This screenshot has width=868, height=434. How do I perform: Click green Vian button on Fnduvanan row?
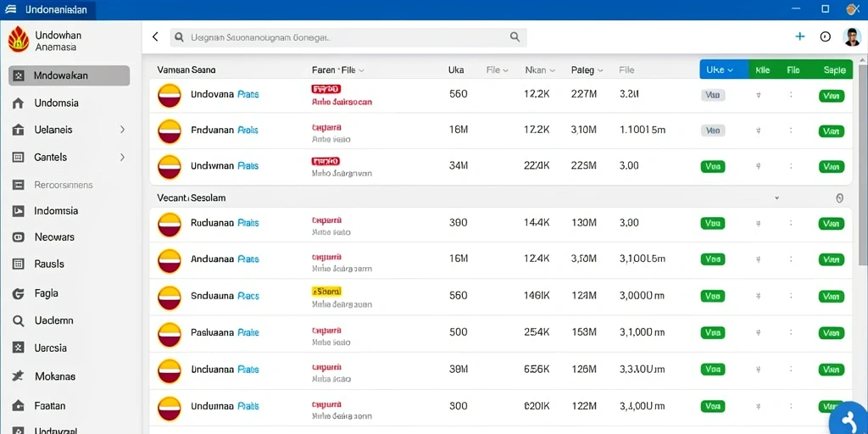pyautogui.click(x=832, y=131)
